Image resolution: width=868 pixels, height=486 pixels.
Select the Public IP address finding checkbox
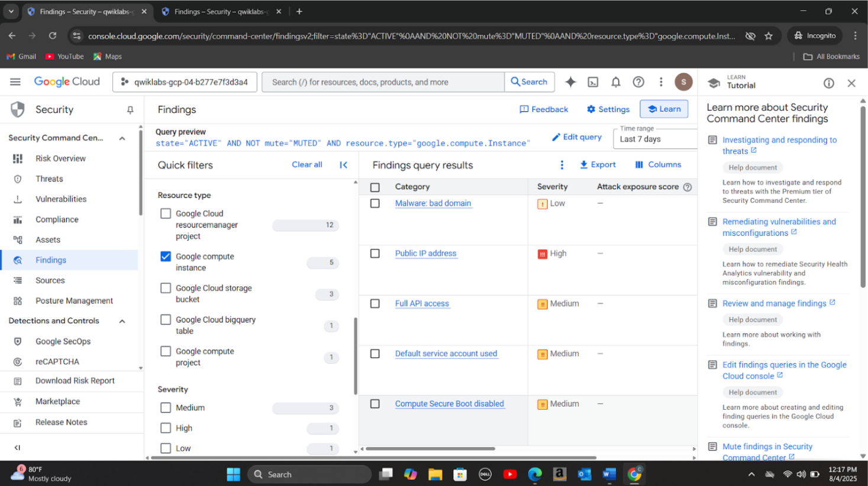375,254
